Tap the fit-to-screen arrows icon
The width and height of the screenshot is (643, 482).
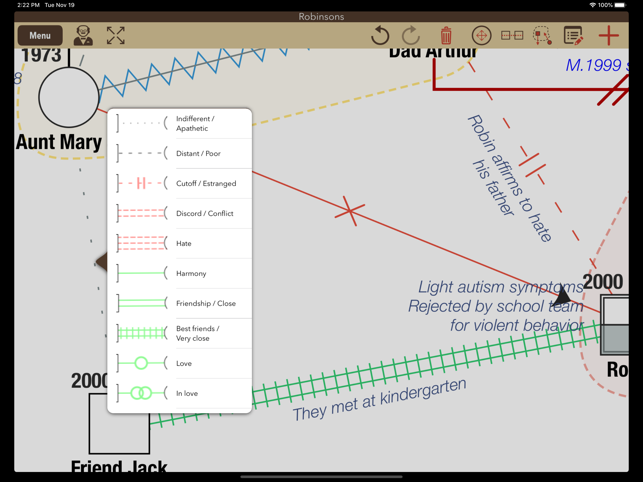click(116, 36)
